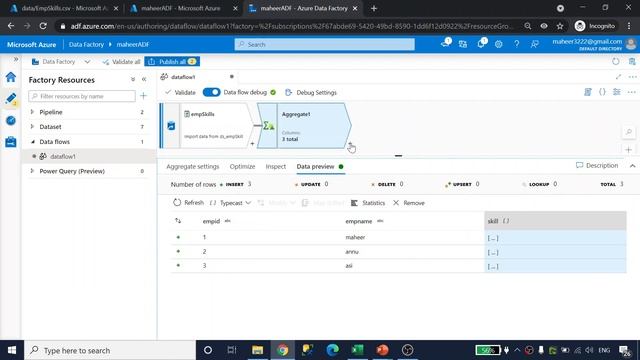Open PowerPoint from taskbar
Image resolution: width=640 pixels, height=360 pixels.
coord(382,350)
